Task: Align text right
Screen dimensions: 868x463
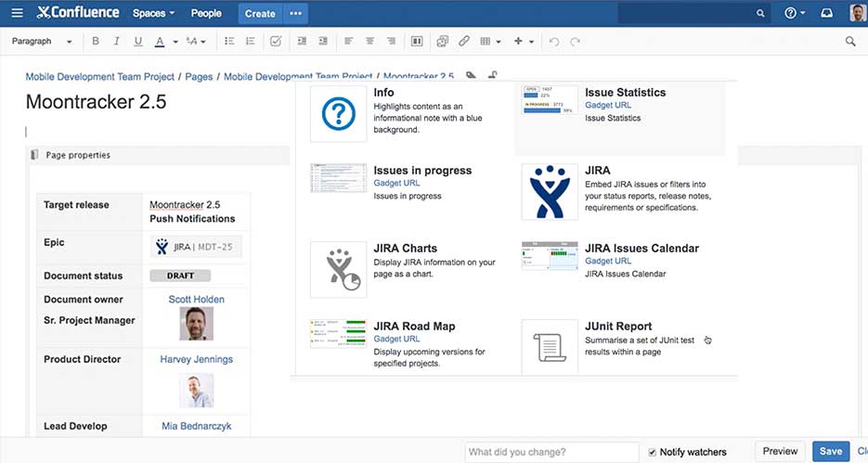Action: [x=391, y=41]
